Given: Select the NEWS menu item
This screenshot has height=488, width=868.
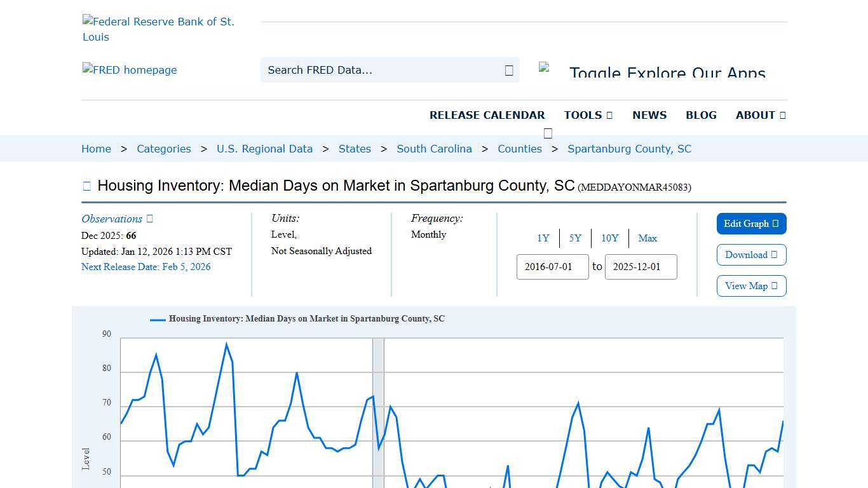Looking at the screenshot, I should coord(649,115).
